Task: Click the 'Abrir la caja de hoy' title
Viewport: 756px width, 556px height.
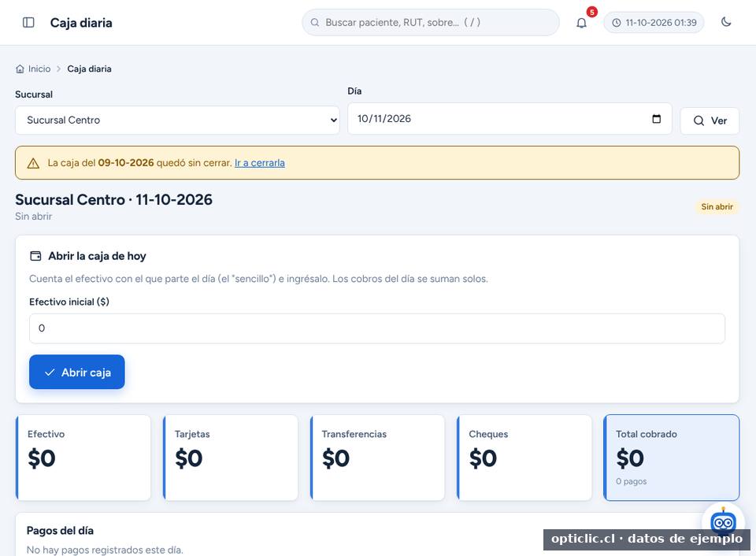Action: click(x=97, y=256)
